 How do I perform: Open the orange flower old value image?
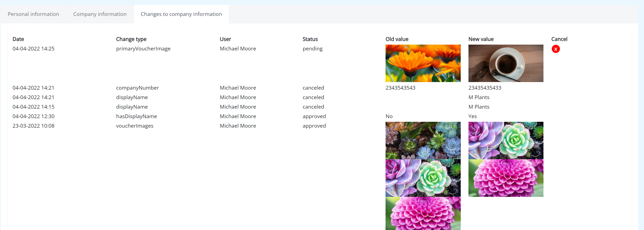tap(423, 63)
